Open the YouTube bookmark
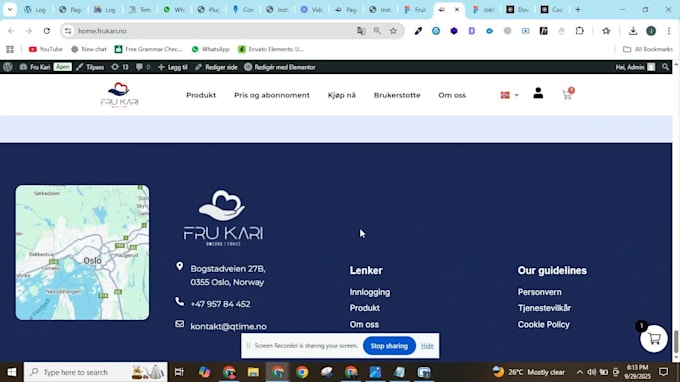The height and width of the screenshot is (382, 680). coord(46,49)
